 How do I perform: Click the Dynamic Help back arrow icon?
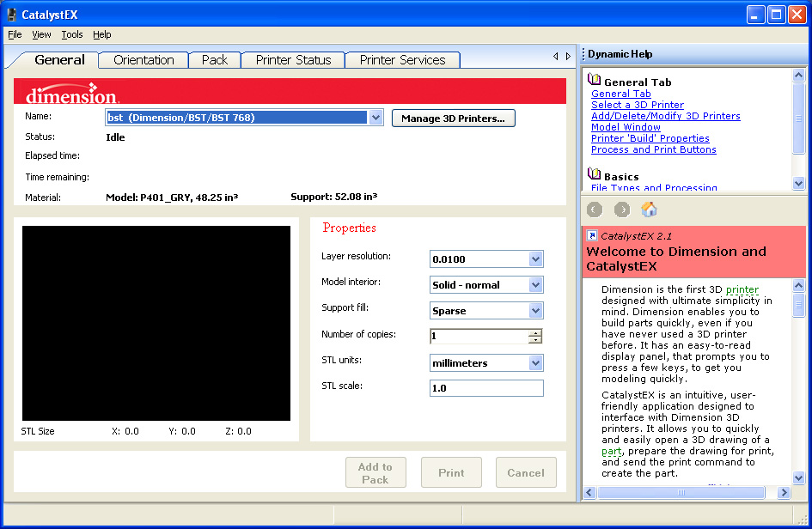tap(595, 210)
